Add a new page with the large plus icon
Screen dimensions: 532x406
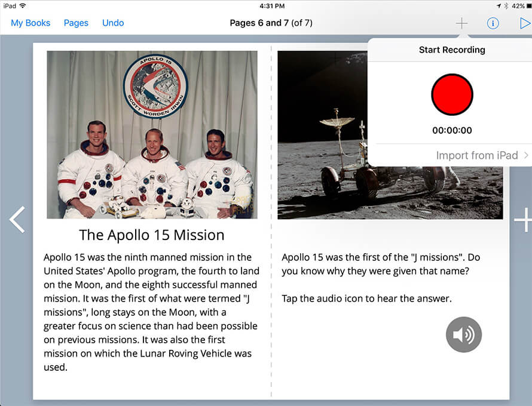(x=523, y=220)
